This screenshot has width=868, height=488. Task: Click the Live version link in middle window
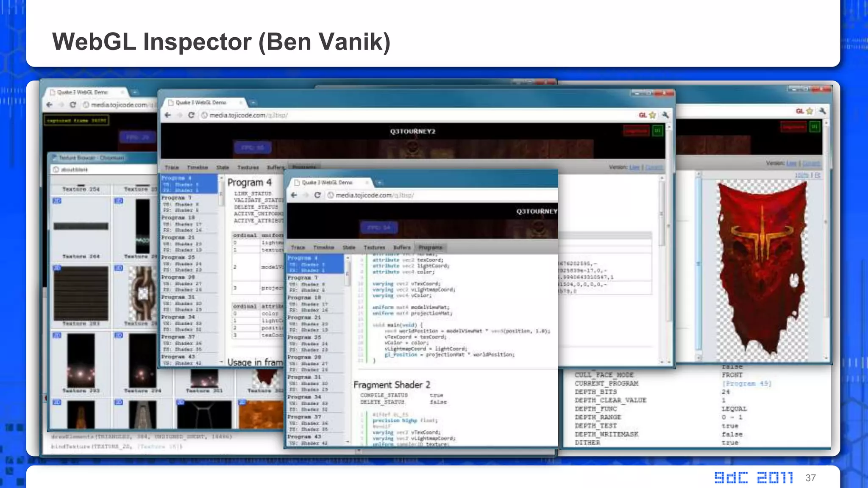click(634, 167)
